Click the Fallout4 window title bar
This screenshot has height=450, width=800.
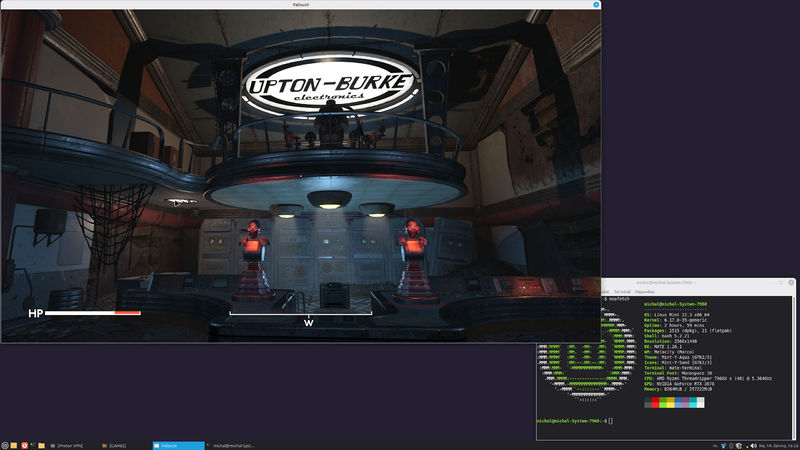(x=301, y=4)
